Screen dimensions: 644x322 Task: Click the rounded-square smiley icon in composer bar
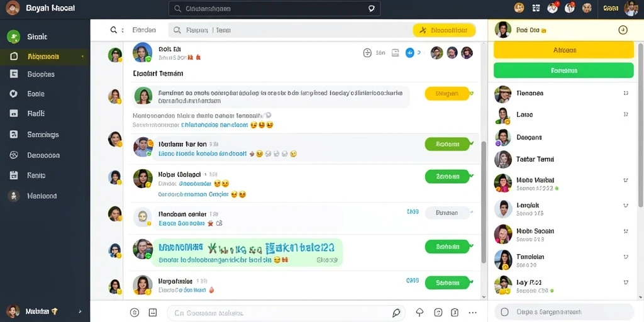point(438,312)
